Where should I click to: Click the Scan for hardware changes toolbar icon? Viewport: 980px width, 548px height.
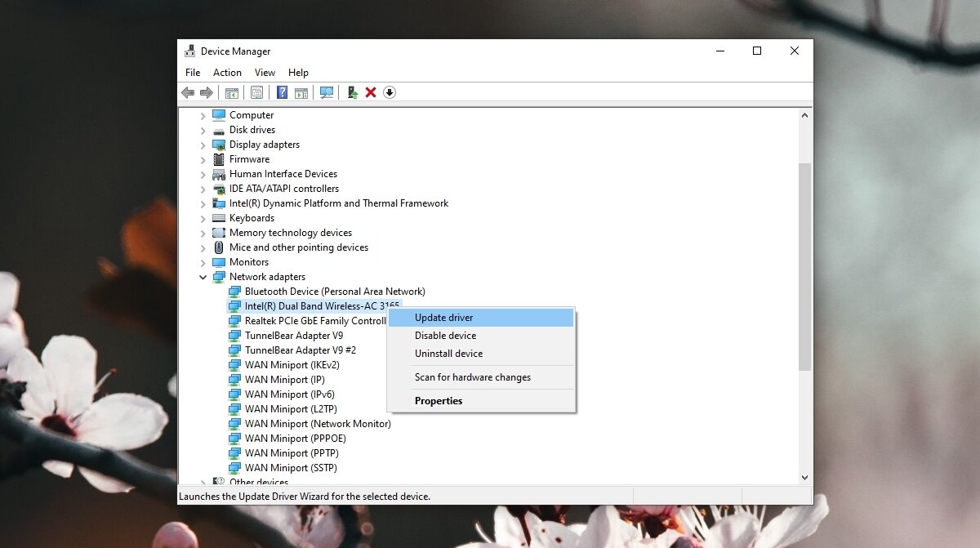point(326,91)
